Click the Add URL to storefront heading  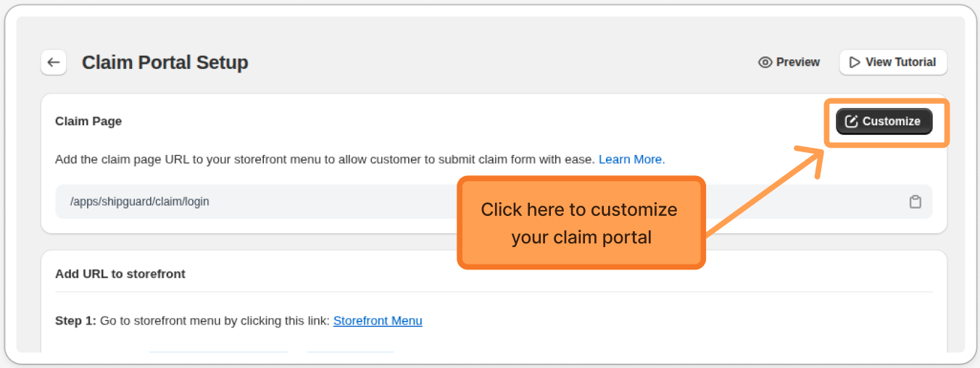tap(120, 274)
